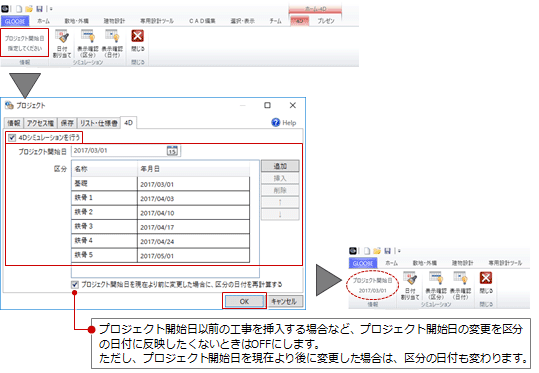The image size is (539, 373).
Task: Click the quick-access toolbar dropdown arrow at top
Action: [51, 9]
